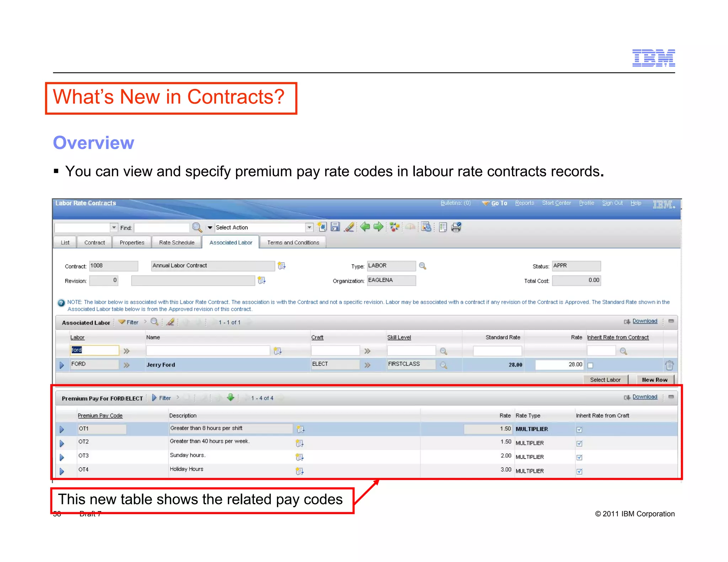Click the View Contract details icon

[x=426, y=227]
